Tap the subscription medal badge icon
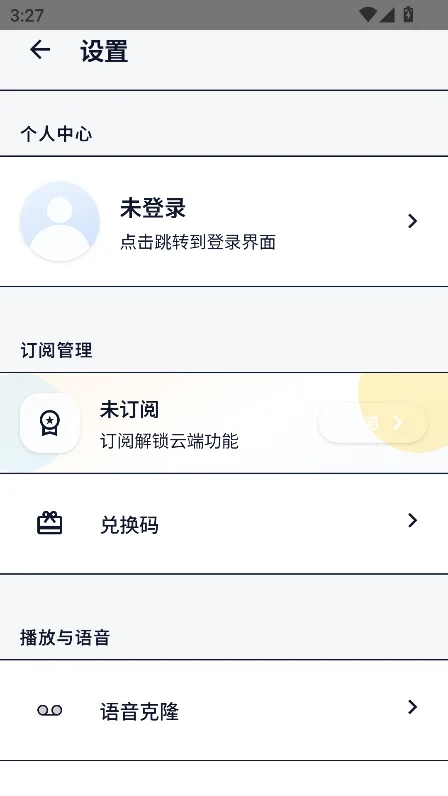This screenshot has height=796, width=448. point(50,423)
